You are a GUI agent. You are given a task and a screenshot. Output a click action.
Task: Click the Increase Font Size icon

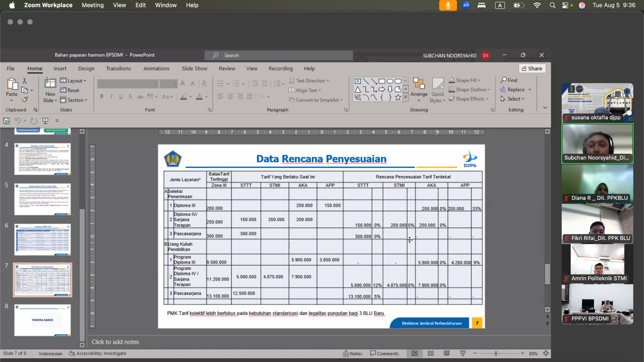(183, 83)
